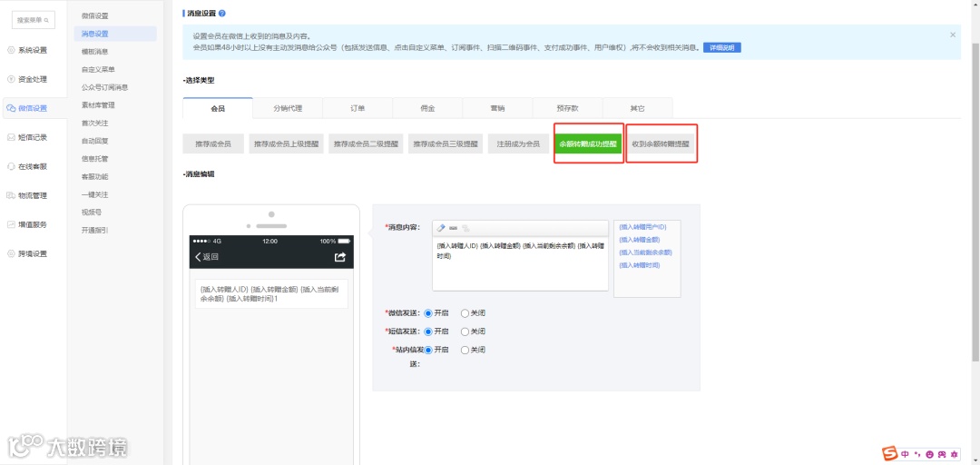Select the green 余额转赠成功提醒 button
This screenshot has width=980, height=465.
click(x=587, y=143)
